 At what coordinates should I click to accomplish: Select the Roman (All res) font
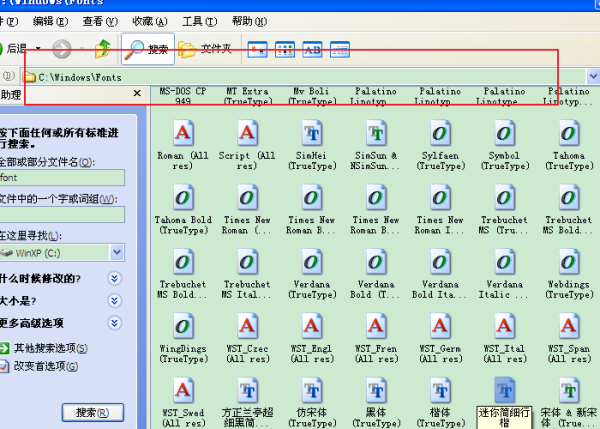[x=183, y=145]
